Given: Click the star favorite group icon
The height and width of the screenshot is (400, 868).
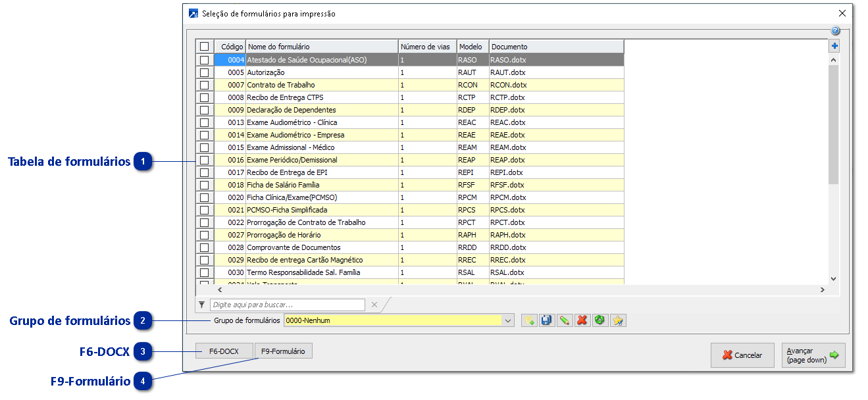Looking at the screenshot, I should point(618,320).
